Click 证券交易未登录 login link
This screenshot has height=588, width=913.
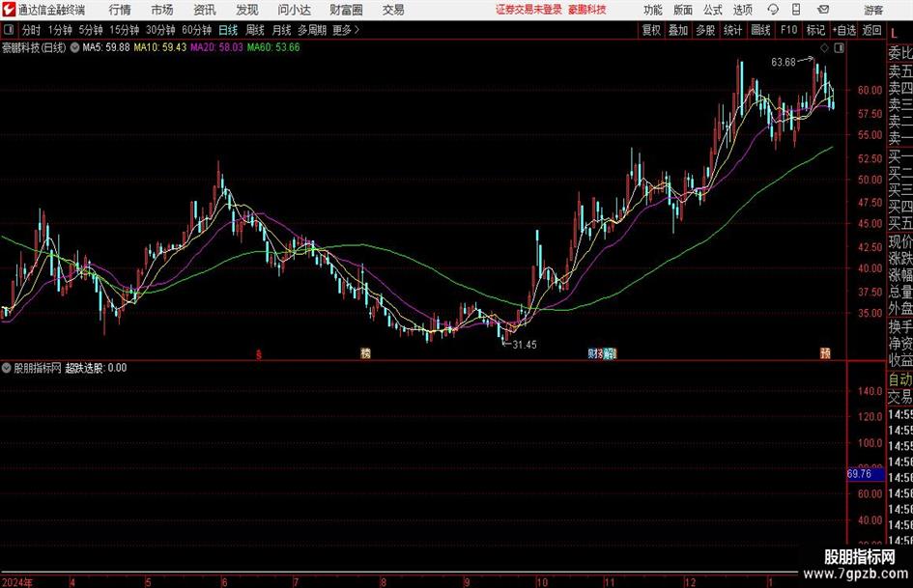point(529,10)
